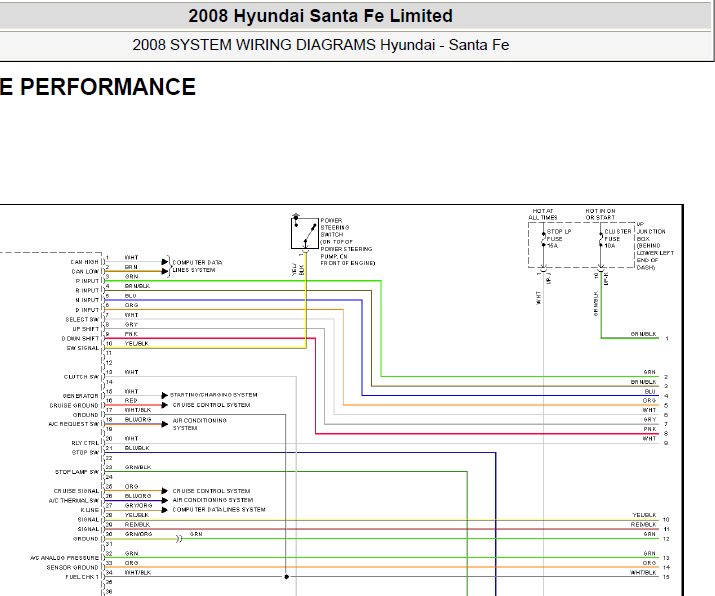Click the 'STOP SW' pin label
Image resolution: width=715 pixels, height=596 pixels.
tap(85, 453)
